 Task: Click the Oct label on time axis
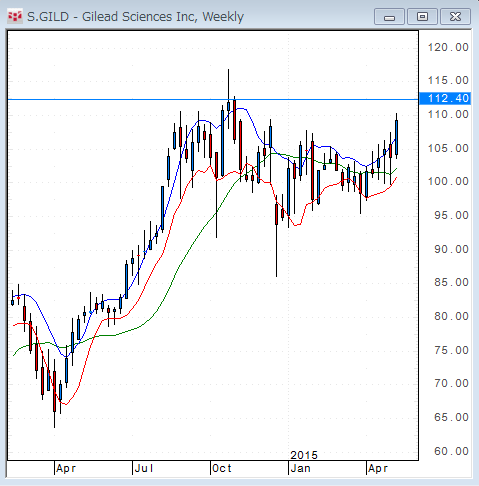point(222,468)
